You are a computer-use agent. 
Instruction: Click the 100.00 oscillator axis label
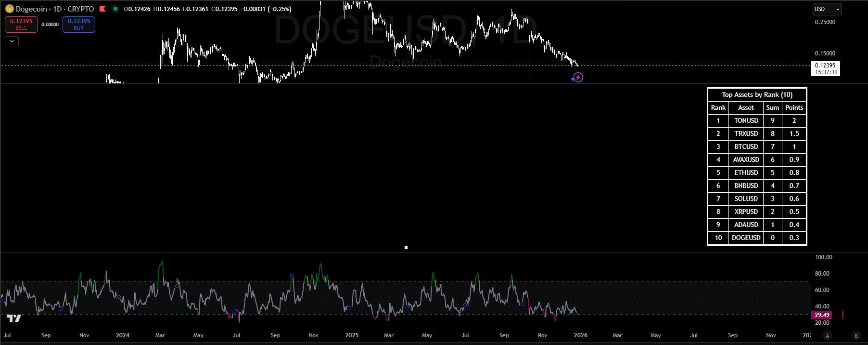(824, 257)
